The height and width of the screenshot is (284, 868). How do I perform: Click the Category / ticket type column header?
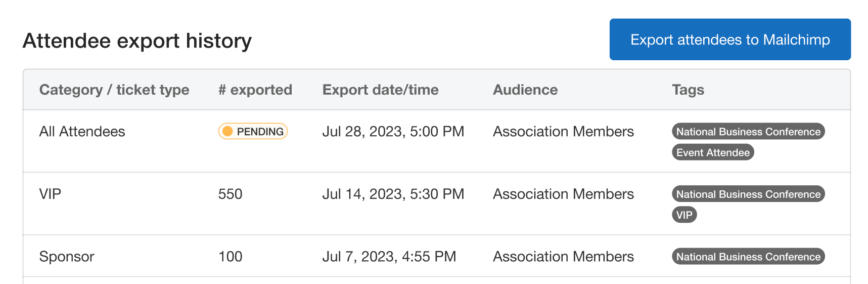click(114, 90)
